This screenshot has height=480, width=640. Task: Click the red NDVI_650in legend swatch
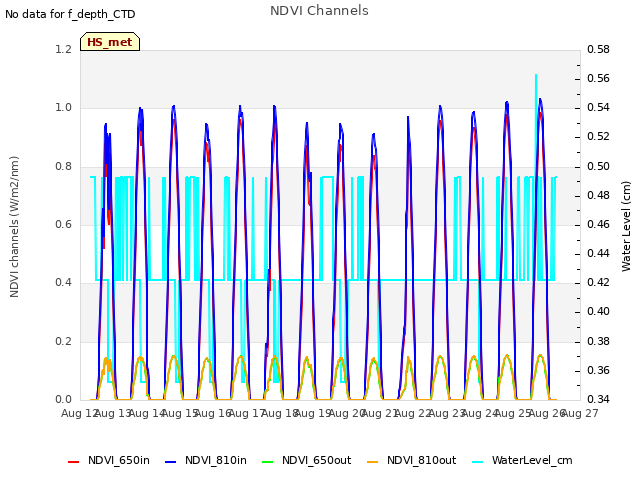click(73, 462)
